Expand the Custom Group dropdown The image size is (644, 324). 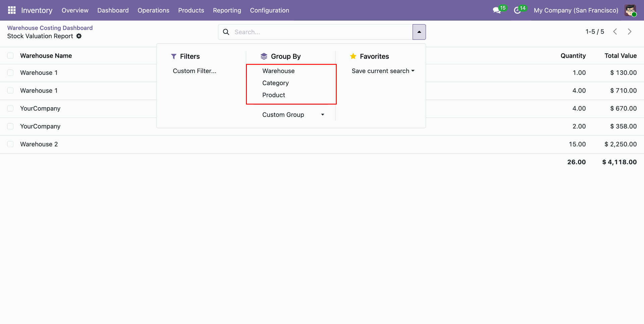(x=293, y=115)
